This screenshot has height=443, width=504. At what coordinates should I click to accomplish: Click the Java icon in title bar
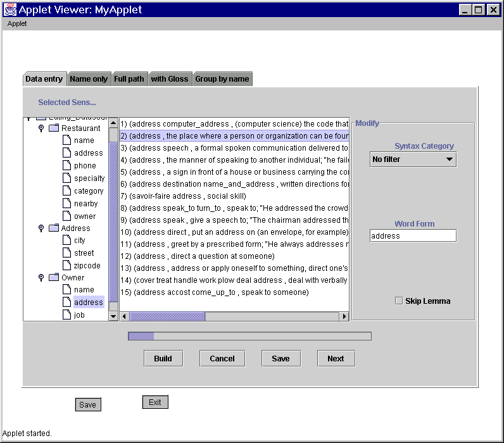[x=10, y=9]
